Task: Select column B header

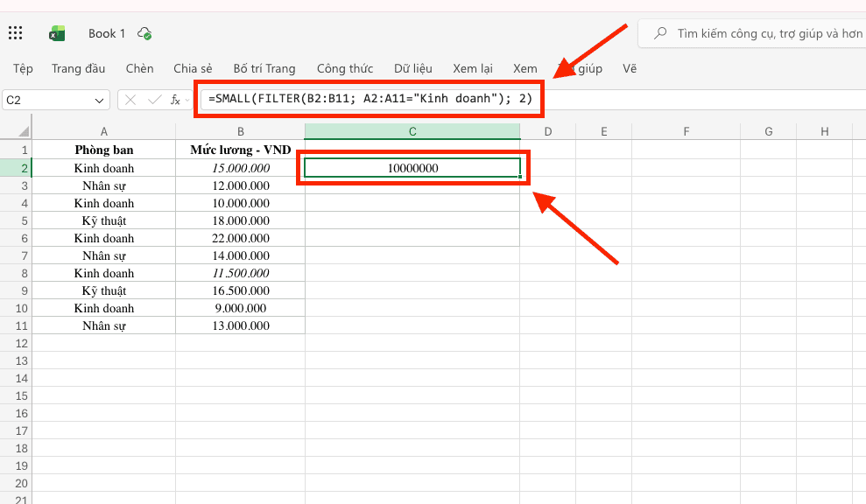Action: 240,131
